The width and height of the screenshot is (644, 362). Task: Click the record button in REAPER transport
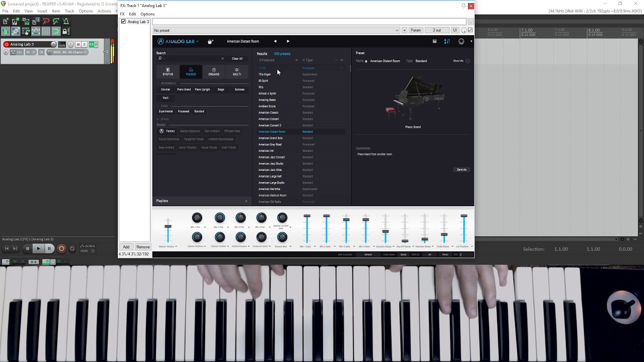coord(61,248)
